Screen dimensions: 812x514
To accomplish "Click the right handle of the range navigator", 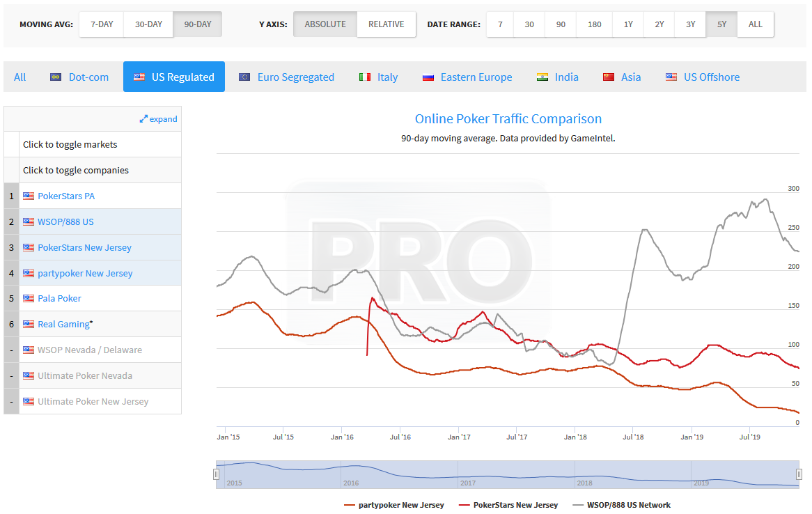I will (x=799, y=474).
